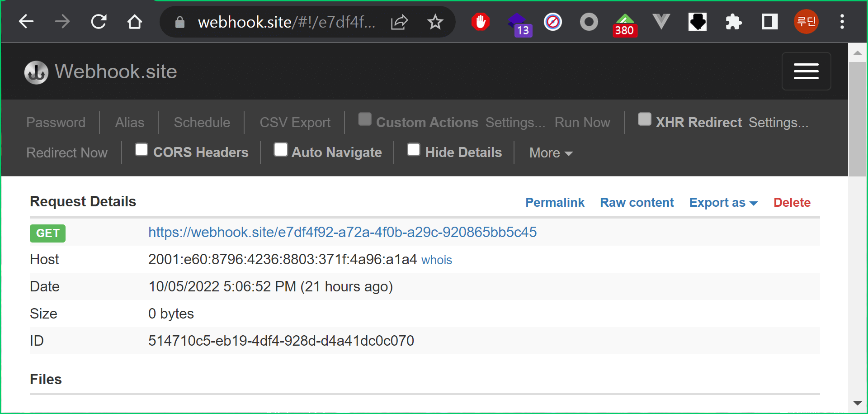868x414 pixels.
Task: Open the purple extension with badge 13
Action: (519, 24)
